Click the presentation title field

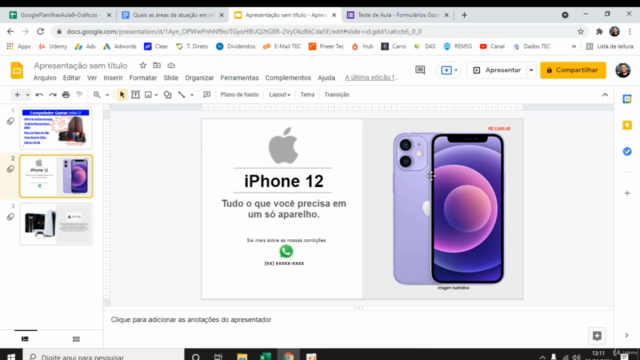(x=80, y=65)
